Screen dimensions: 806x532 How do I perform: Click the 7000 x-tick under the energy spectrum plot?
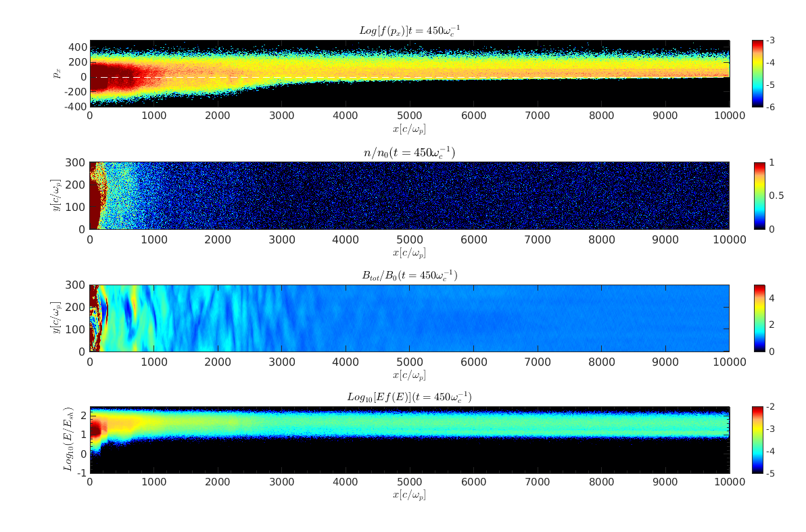[537, 481]
